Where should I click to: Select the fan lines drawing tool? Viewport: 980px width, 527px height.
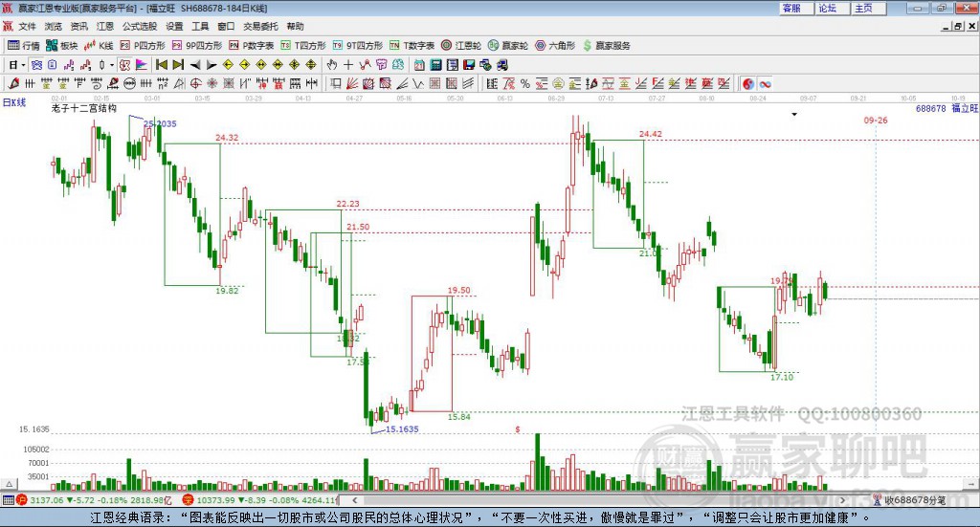click(351, 83)
